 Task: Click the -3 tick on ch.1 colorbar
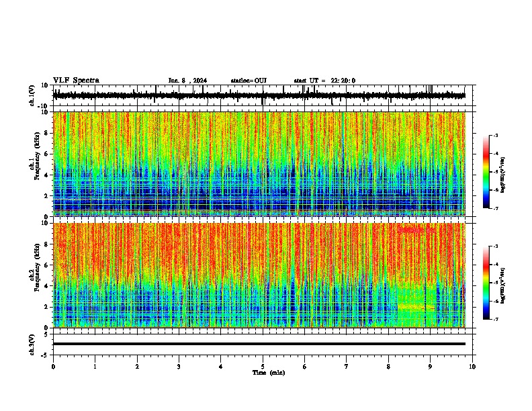[x=495, y=135]
